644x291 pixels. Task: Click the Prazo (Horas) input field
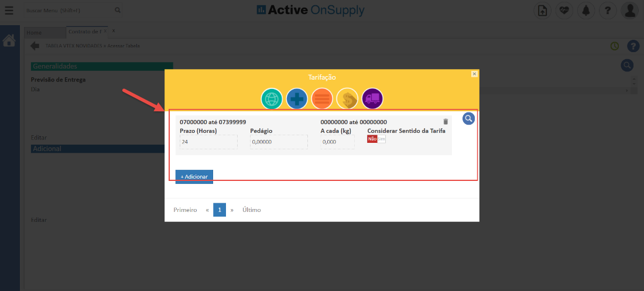tap(208, 142)
